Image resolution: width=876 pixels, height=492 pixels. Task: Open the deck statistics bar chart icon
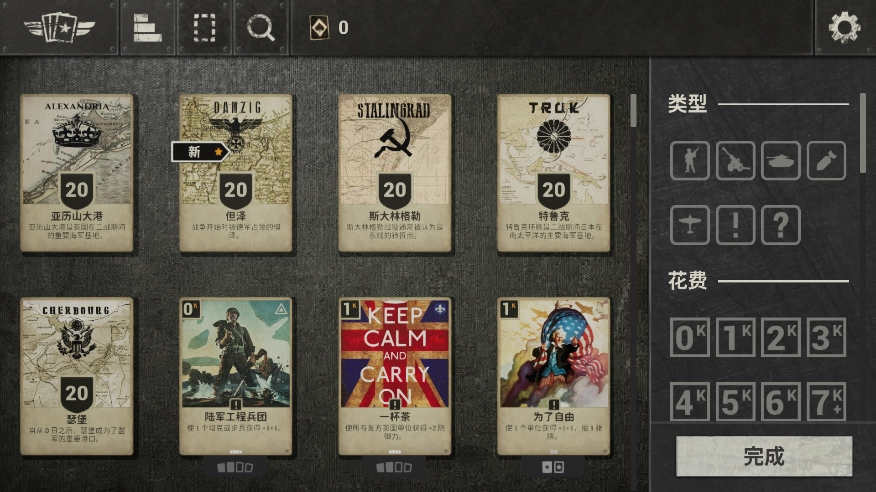[x=147, y=27]
